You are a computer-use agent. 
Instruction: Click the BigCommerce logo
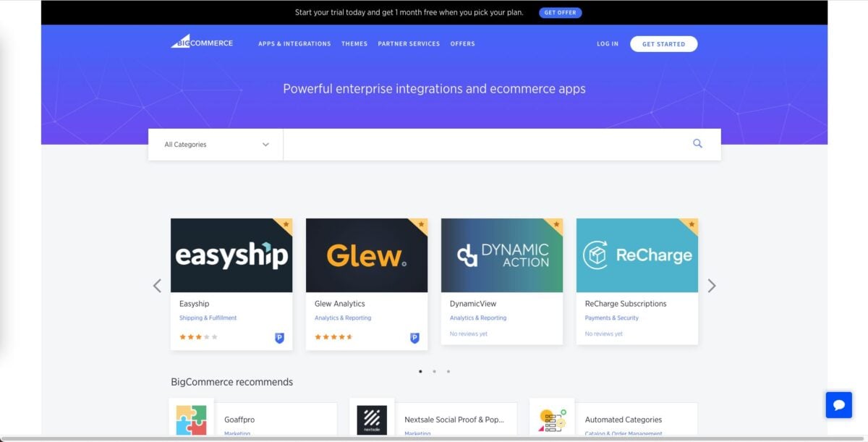(x=203, y=42)
